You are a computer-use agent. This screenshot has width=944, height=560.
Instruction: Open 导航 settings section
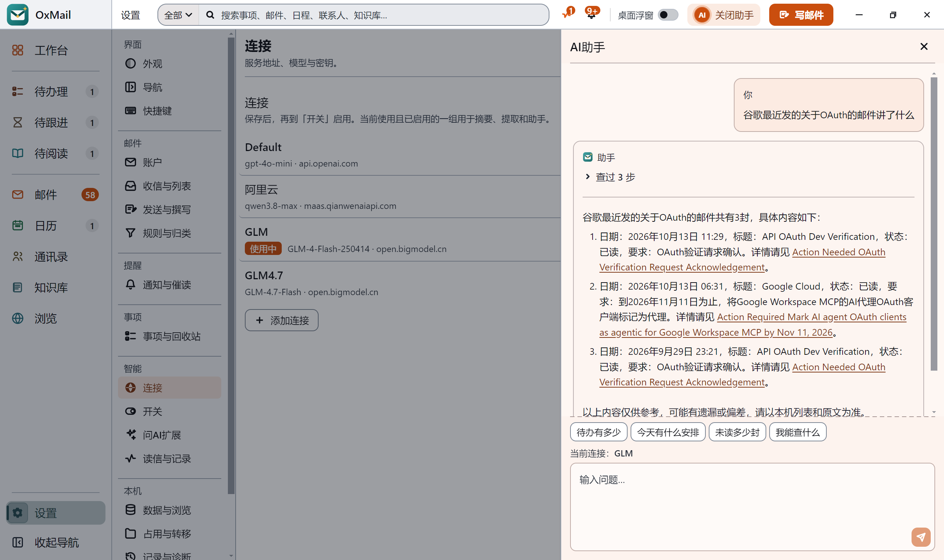(x=169, y=87)
